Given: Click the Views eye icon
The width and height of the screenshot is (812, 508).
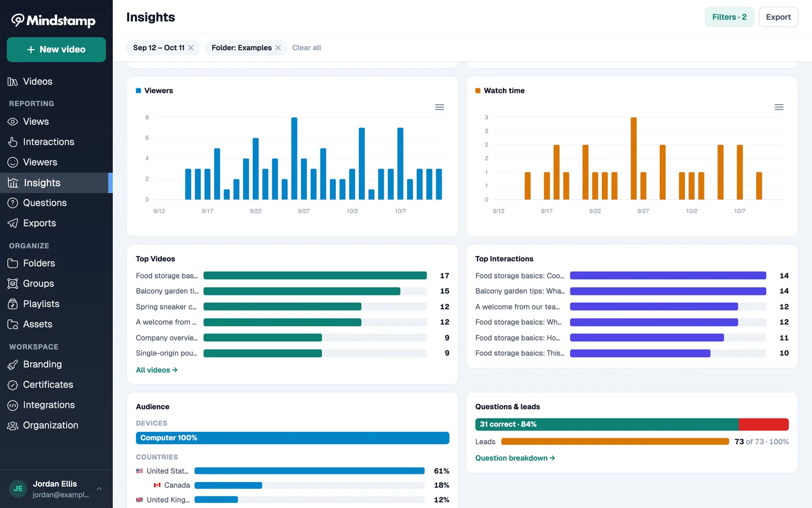Looking at the screenshot, I should point(13,122).
